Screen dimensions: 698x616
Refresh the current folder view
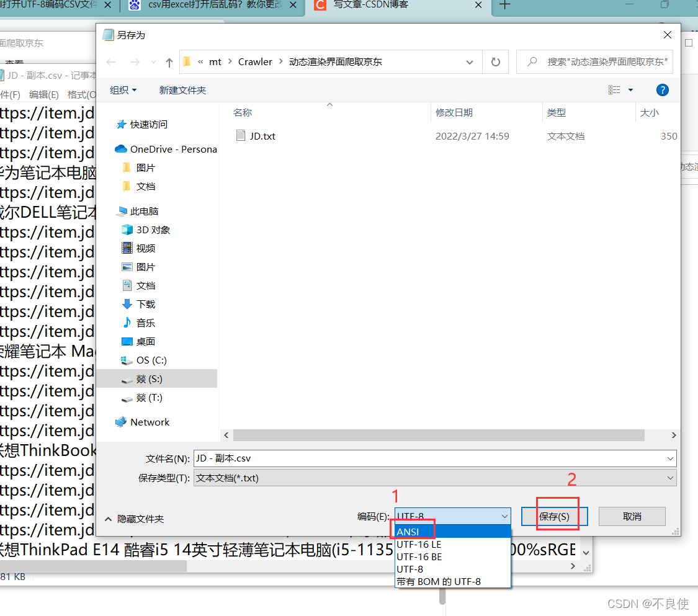tap(496, 62)
